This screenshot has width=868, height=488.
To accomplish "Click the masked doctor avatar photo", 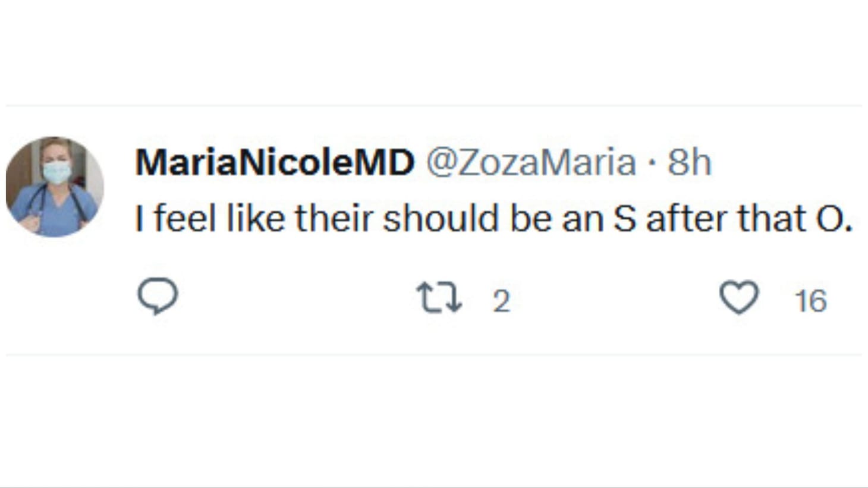I will pos(55,187).
